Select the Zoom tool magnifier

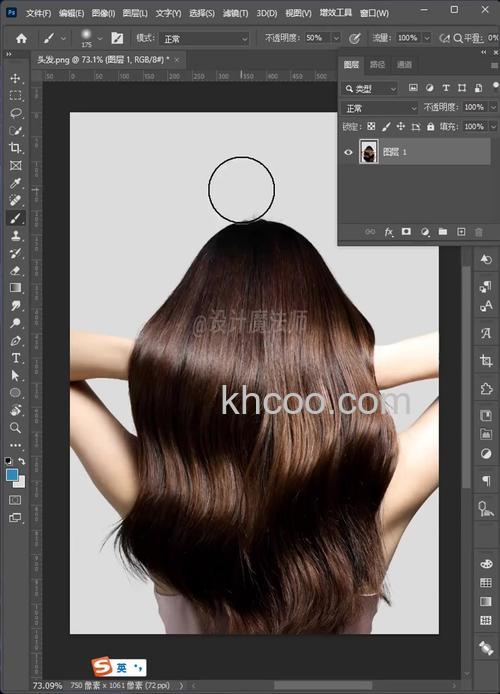click(x=15, y=428)
